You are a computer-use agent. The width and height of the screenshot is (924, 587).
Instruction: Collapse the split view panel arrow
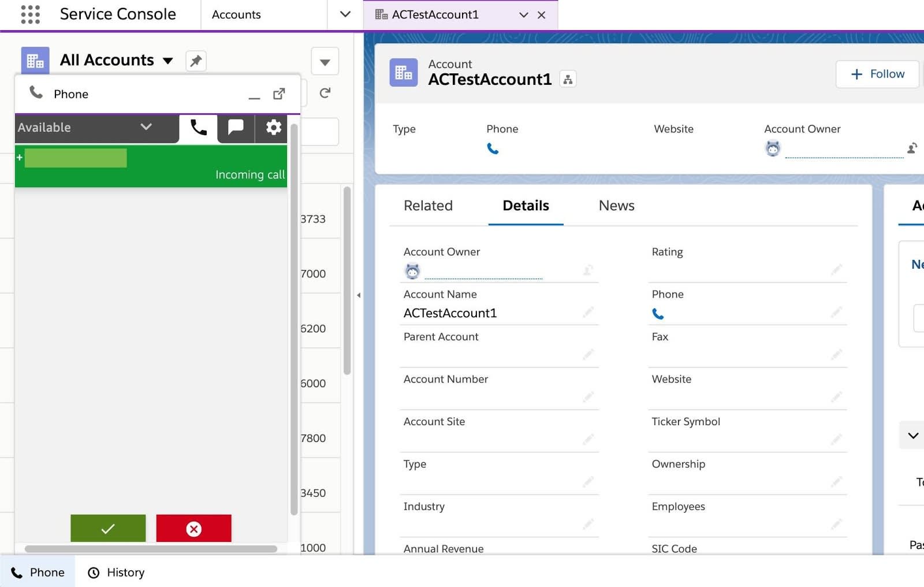click(359, 295)
